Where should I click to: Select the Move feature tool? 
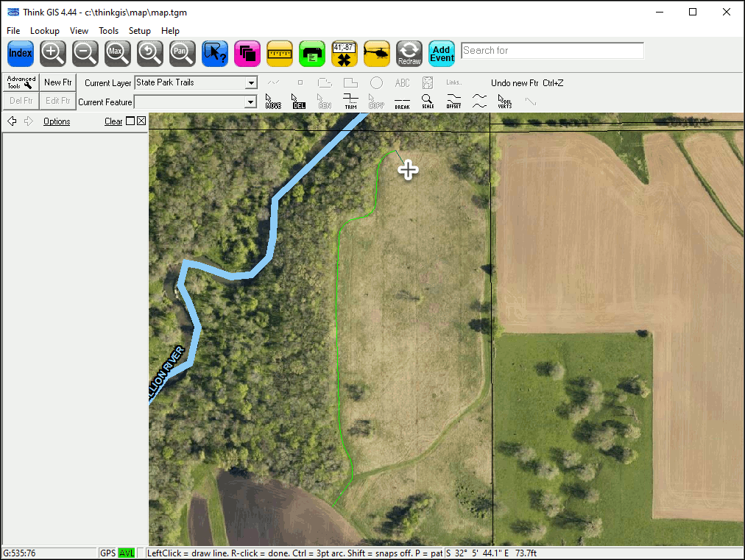tap(273, 101)
